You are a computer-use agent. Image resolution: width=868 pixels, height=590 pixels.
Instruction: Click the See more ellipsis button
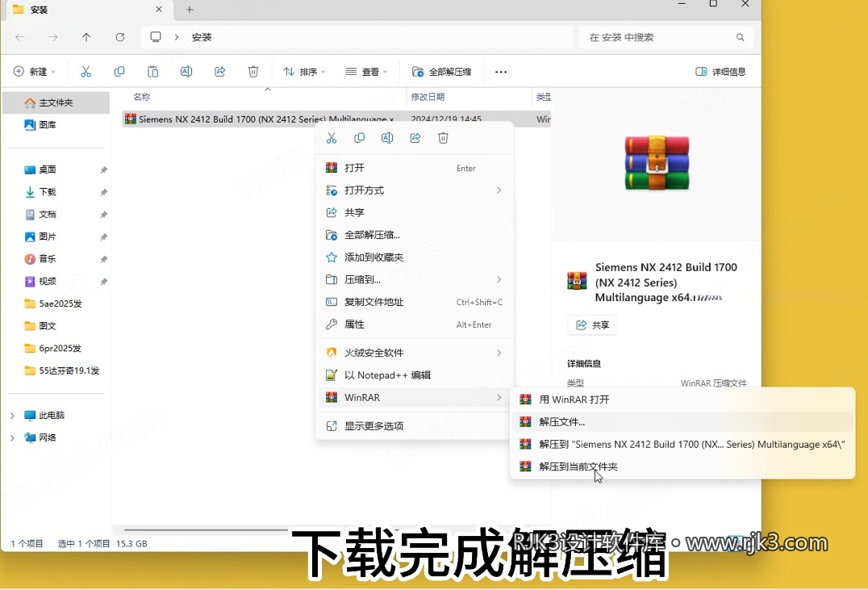click(x=501, y=72)
